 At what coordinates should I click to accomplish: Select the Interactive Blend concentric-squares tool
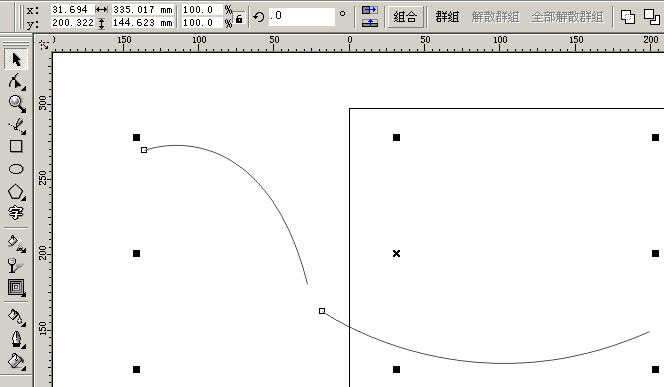click(16, 287)
